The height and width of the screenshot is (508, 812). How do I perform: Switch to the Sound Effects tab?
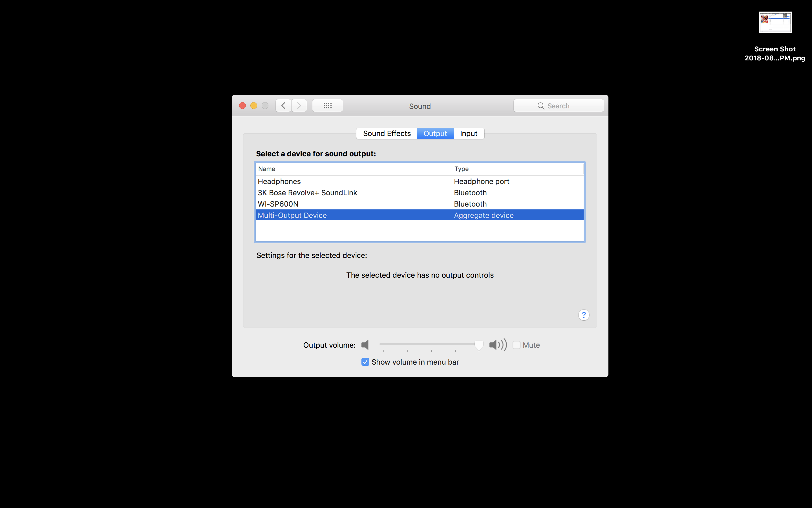click(x=387, y=133)
